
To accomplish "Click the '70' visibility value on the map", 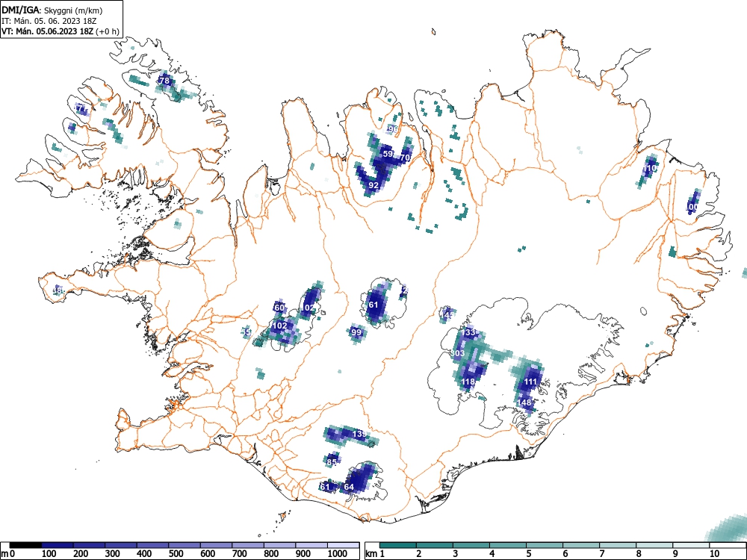I will click(x=405, y=157).
